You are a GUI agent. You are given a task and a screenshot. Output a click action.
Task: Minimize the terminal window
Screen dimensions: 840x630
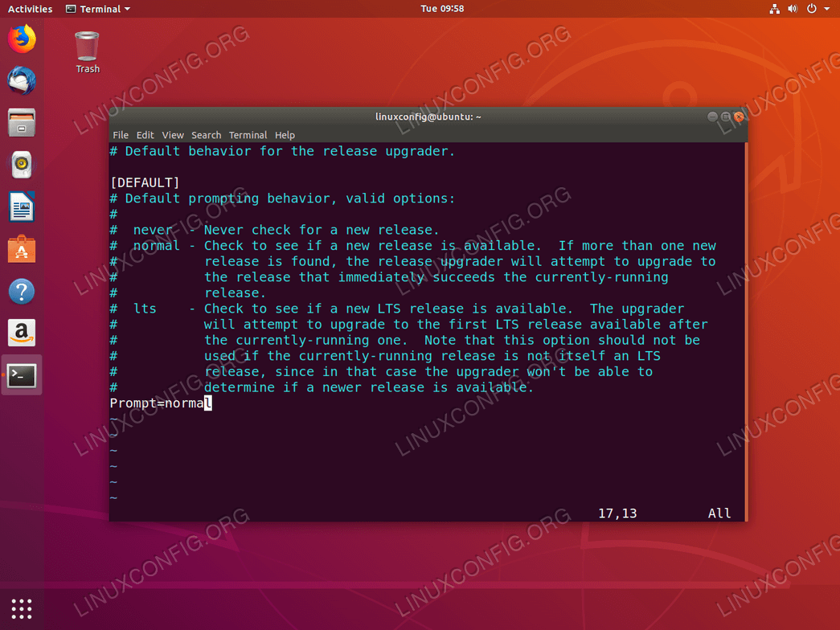point(712,117)
